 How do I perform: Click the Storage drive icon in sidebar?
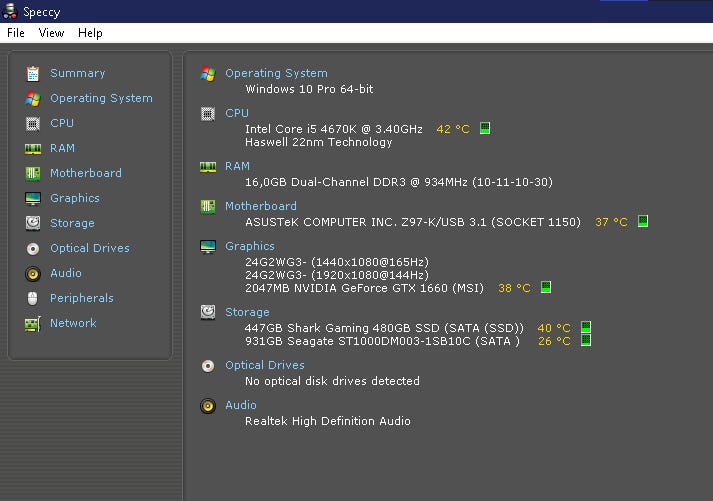33,223
